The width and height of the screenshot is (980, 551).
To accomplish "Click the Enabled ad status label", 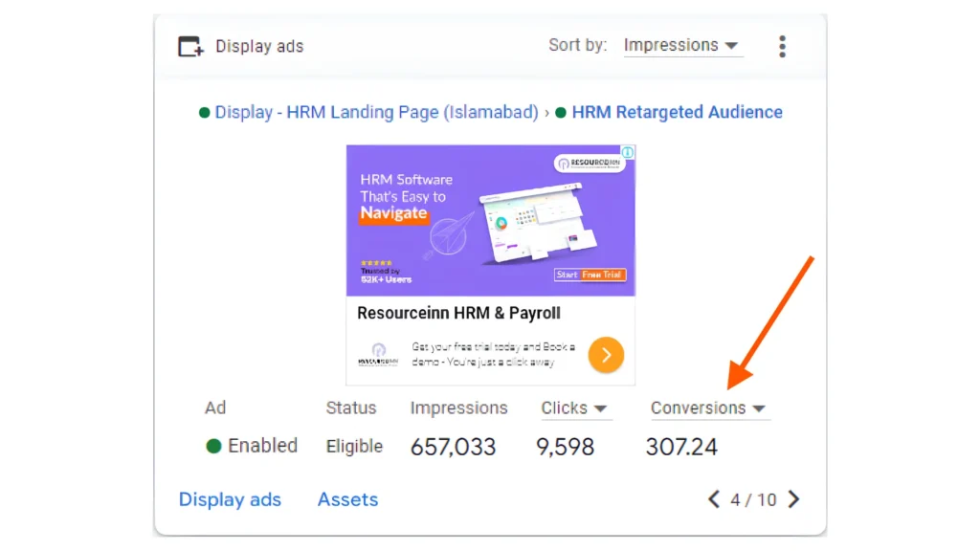I will pos(262,446).
